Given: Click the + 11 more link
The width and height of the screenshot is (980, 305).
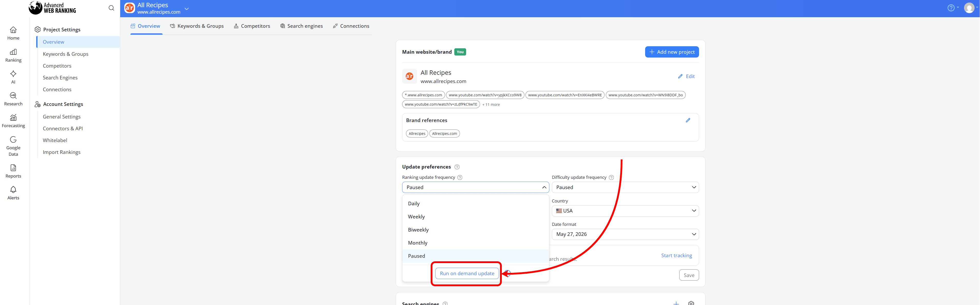Looking at the screenshot, I should pos(491,105).
